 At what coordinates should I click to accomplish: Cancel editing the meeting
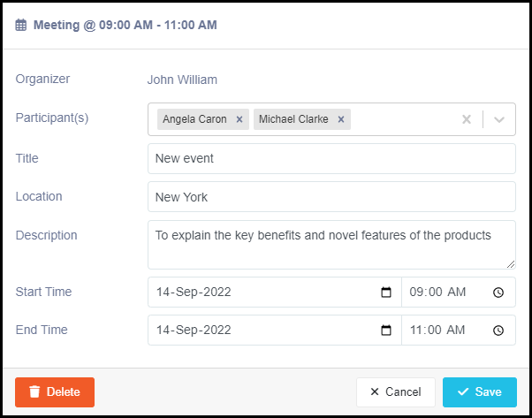(396, 392)
